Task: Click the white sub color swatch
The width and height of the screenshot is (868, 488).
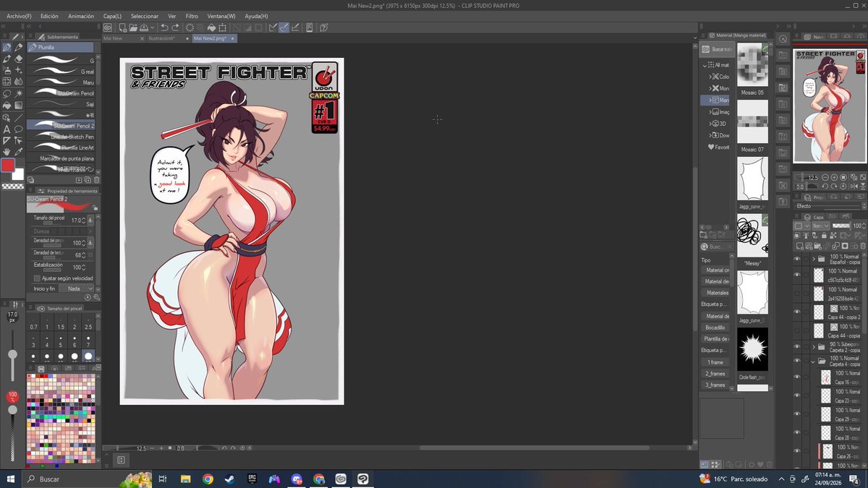Action: point(19,175)
